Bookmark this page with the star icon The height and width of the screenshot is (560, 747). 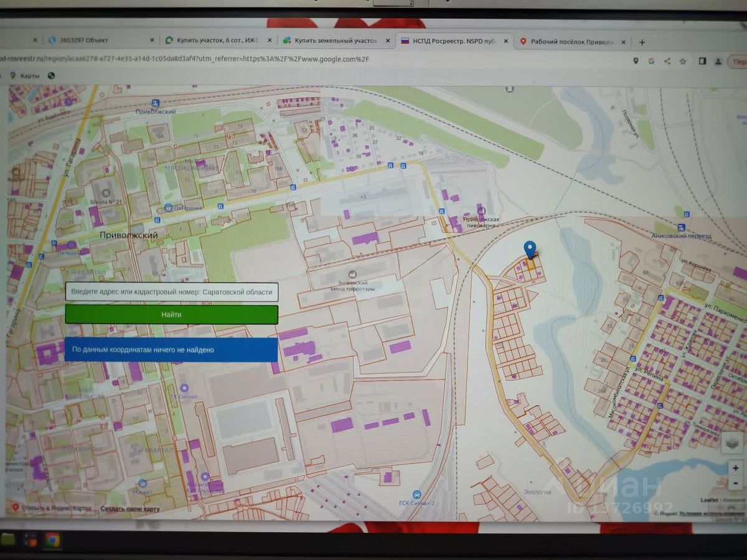pos(683,61)
